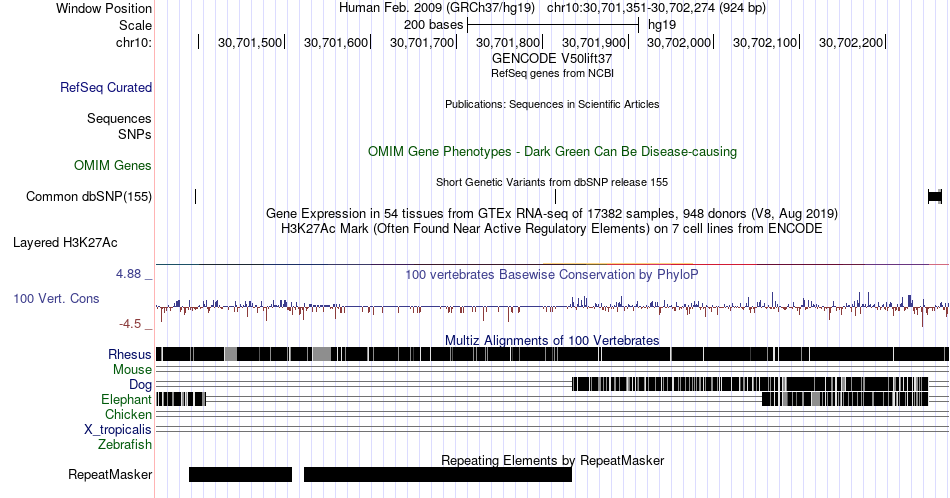Click the Dog alignment block
This screenshot has height=498, width=950.
tap(750, 384)
